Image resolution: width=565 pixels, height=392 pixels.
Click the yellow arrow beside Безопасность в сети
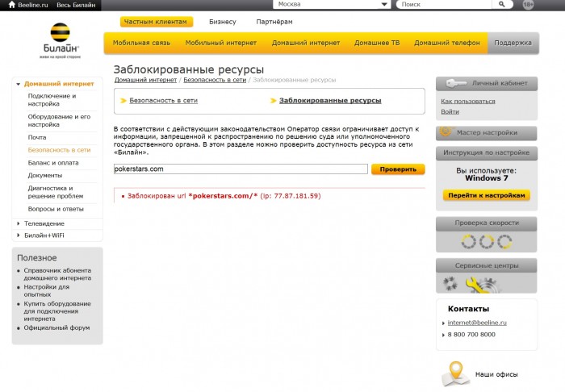[123, 101]
